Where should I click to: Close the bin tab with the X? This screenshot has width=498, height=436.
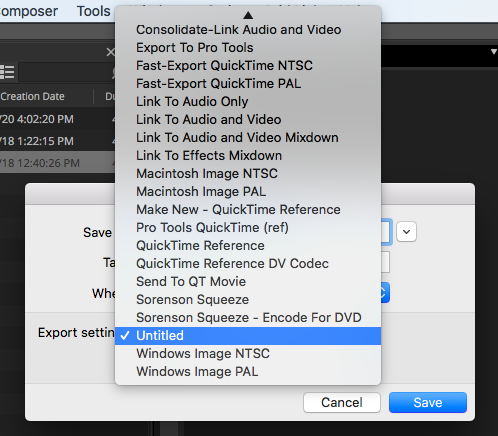[110, 52]
